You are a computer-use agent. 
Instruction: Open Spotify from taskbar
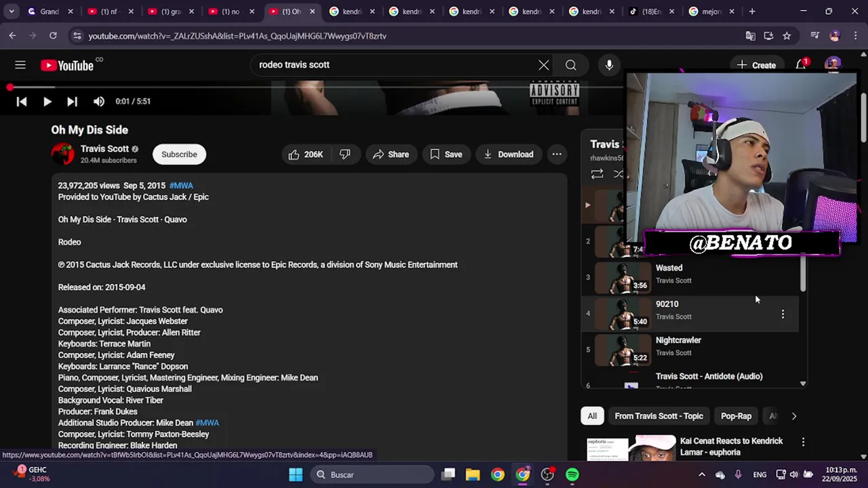click(x=572, y=474)
